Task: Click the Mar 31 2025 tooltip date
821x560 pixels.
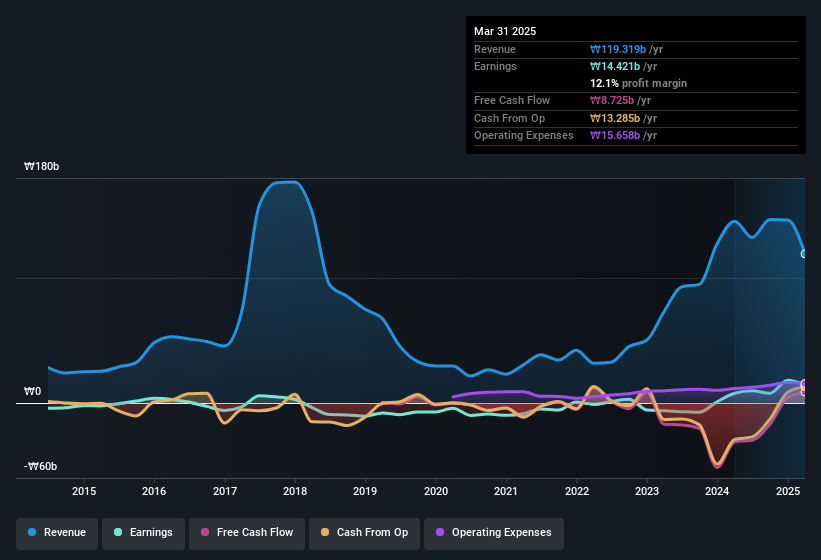Action: (505, 31)
